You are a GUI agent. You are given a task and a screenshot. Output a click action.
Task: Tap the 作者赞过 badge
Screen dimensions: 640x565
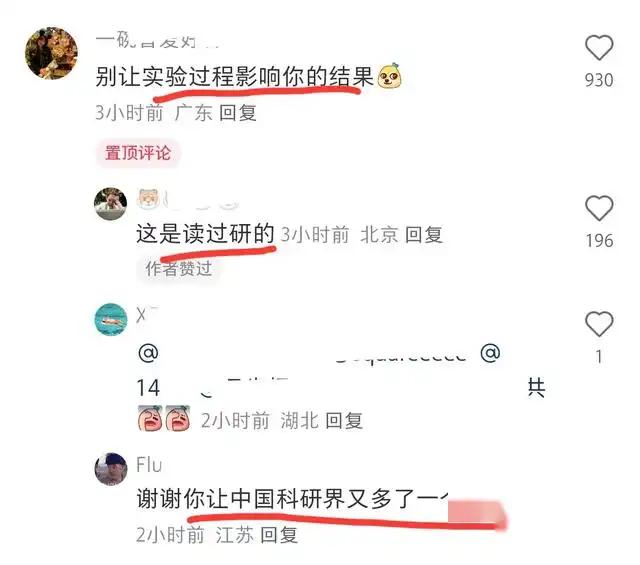tap(179, 269)
